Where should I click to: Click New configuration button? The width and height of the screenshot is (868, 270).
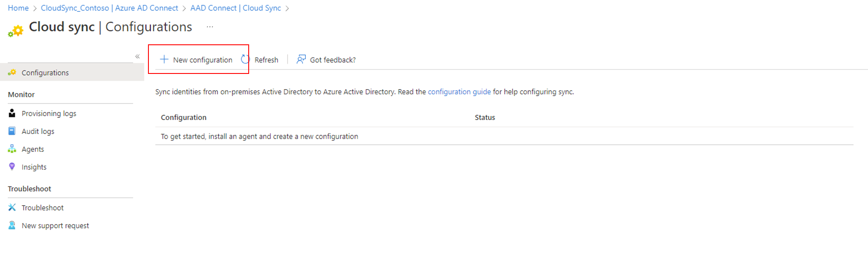(196, 60)
